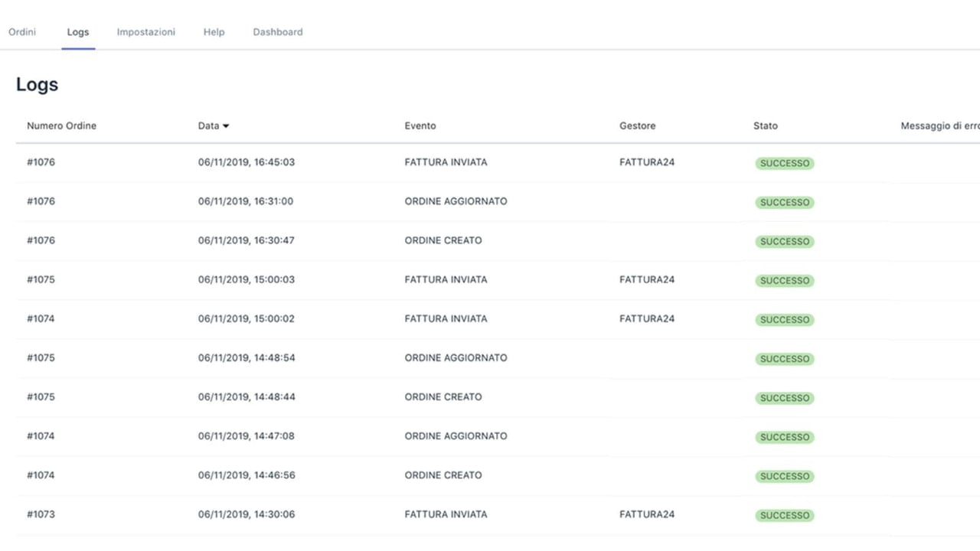Click SUCCESSO badge in the 15:00:03 row
Image resolution: width=980 pixels, height=551 pixels.
[x=785, y=280]
